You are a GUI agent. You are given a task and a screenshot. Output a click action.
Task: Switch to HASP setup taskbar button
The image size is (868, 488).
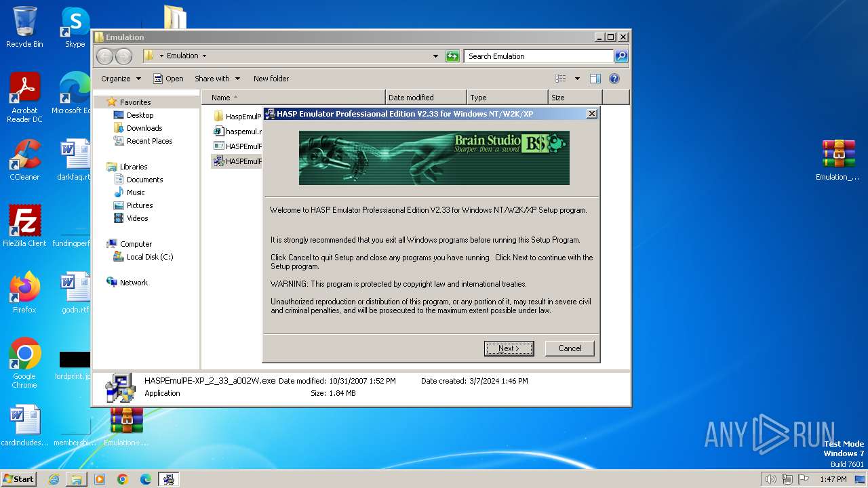point(169,479)
